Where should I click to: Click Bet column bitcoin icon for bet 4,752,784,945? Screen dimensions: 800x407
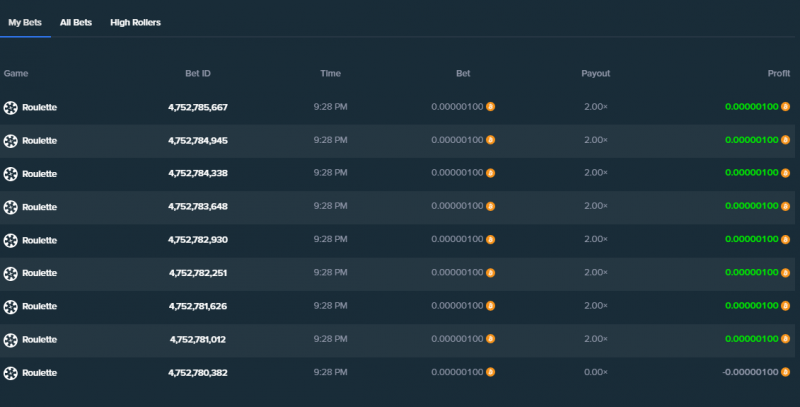click(x=490, y=140)
